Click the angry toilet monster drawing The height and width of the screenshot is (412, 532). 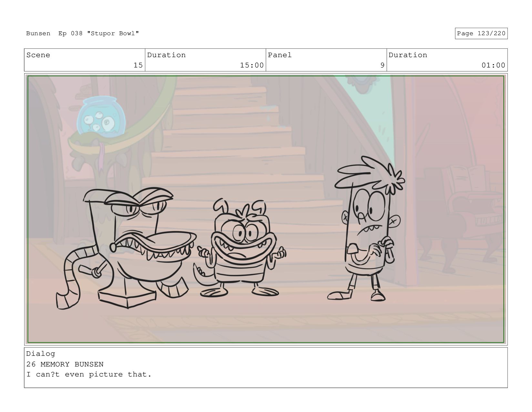(x=126, y=248)
